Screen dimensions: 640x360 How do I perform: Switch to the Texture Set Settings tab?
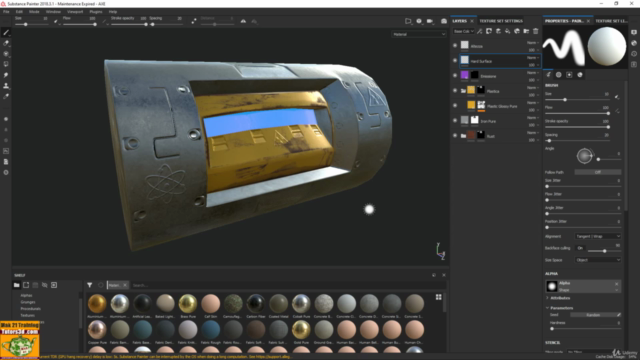501,21
